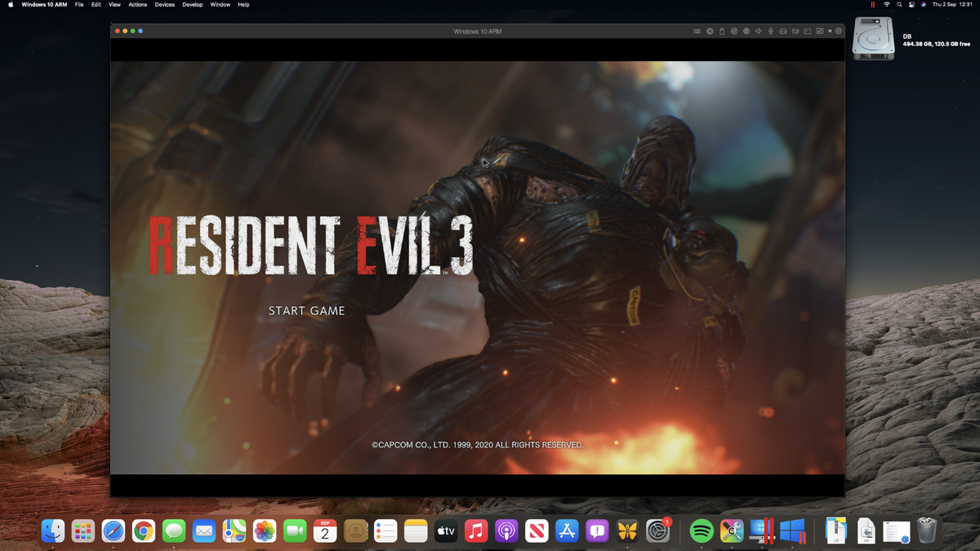Open the keyboard icon in VM title bar
980x551 pixels.
pyautogui.click(x=697, y=31)
